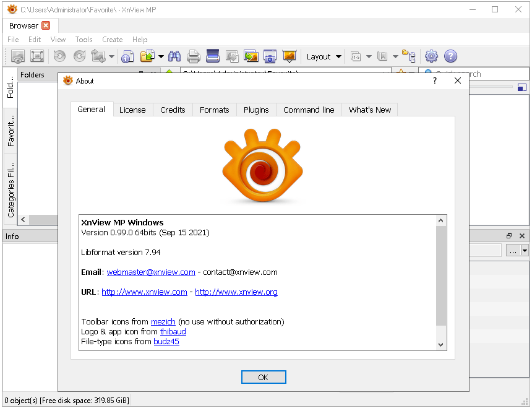
Task: Click the Fullscreen toolbar icon
Action: point(37,56)
